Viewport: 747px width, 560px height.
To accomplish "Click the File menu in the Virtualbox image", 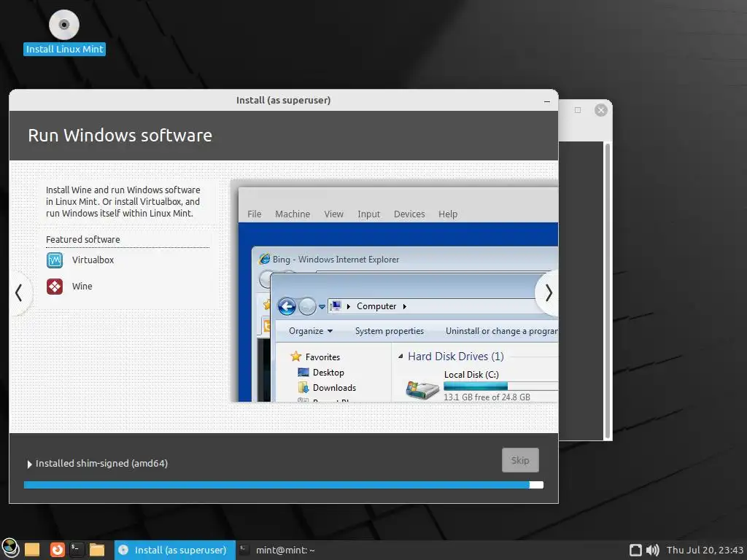I will coord(255,214).
